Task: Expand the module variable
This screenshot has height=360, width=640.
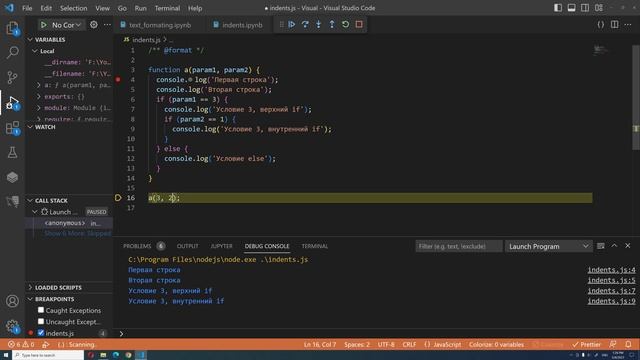Action: pyautogui.click(x=38, y=108)
